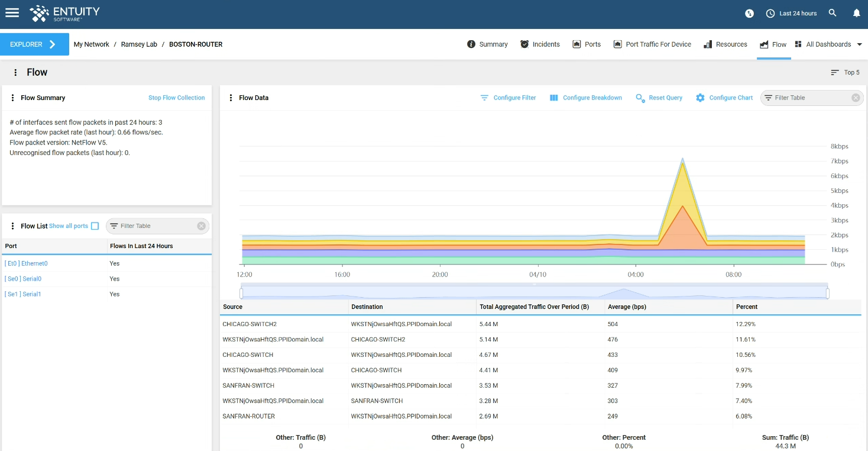The width and height of the screenshot is (868, 451).
Task: Open the Flow List panel menu dots
Action: point(12,226)
